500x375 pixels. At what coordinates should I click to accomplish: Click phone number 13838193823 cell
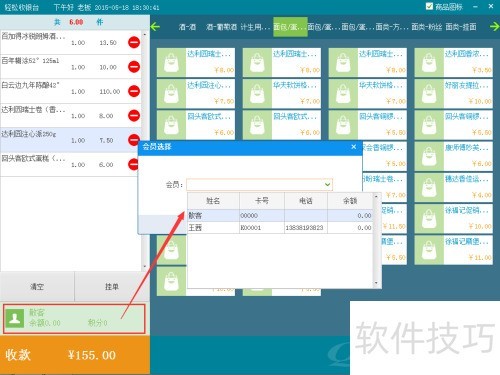point(306,228)
